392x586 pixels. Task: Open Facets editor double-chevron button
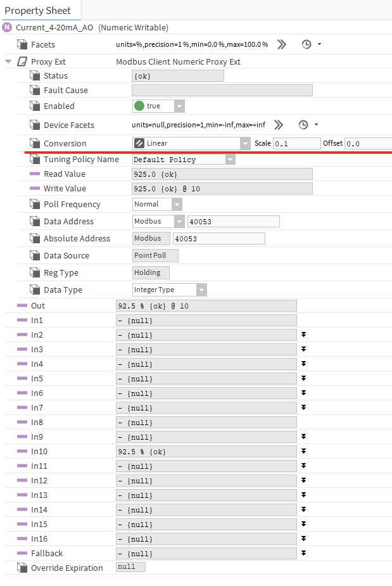(x=281, y=44)
